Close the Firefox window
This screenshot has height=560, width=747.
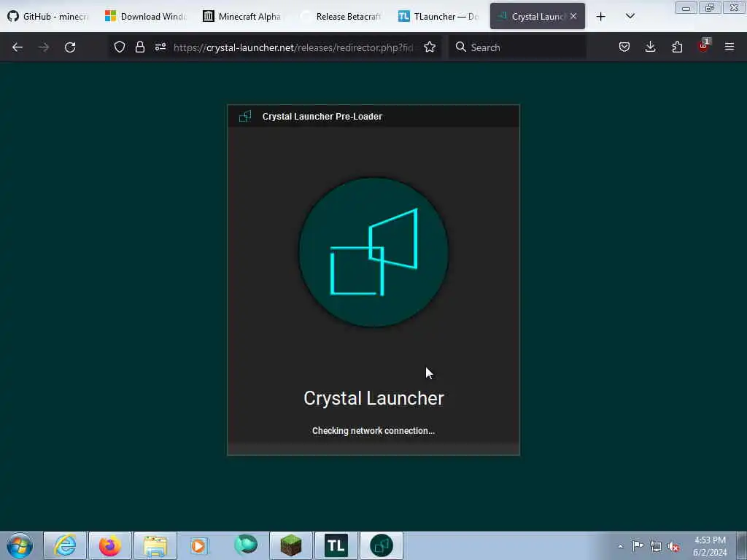tap(734, 7)
